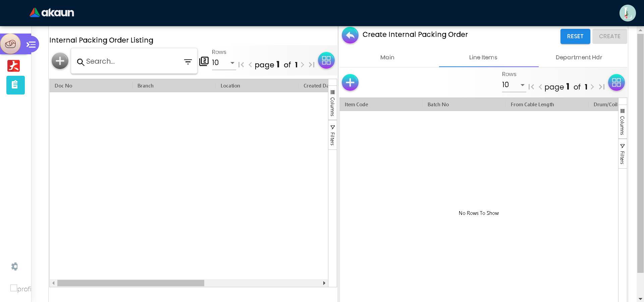The image size is (644, 302).
Task: Click the akaun logo
Action: [52, 12]
